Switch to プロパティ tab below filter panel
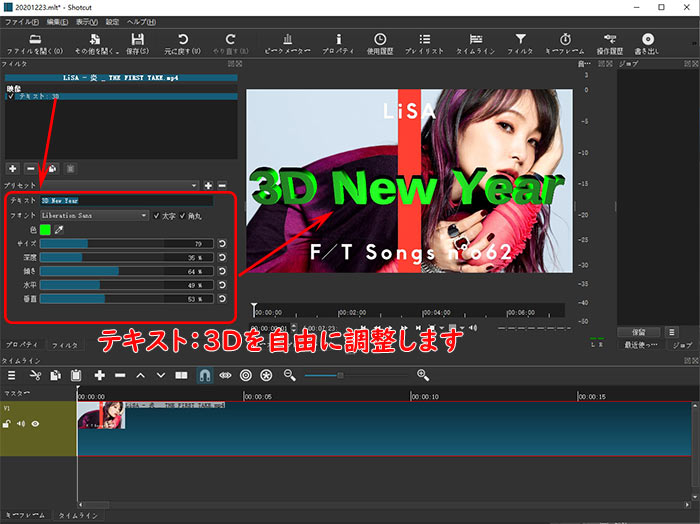 tap(22, 345)
